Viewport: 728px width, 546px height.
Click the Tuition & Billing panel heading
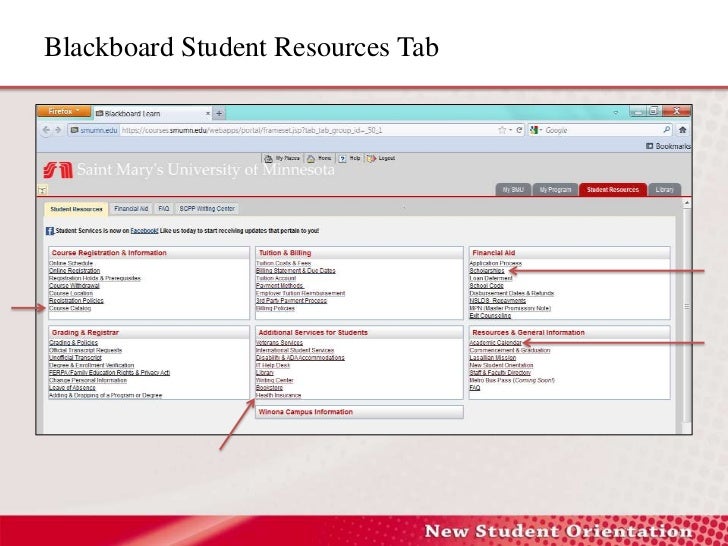click(285, 253)
